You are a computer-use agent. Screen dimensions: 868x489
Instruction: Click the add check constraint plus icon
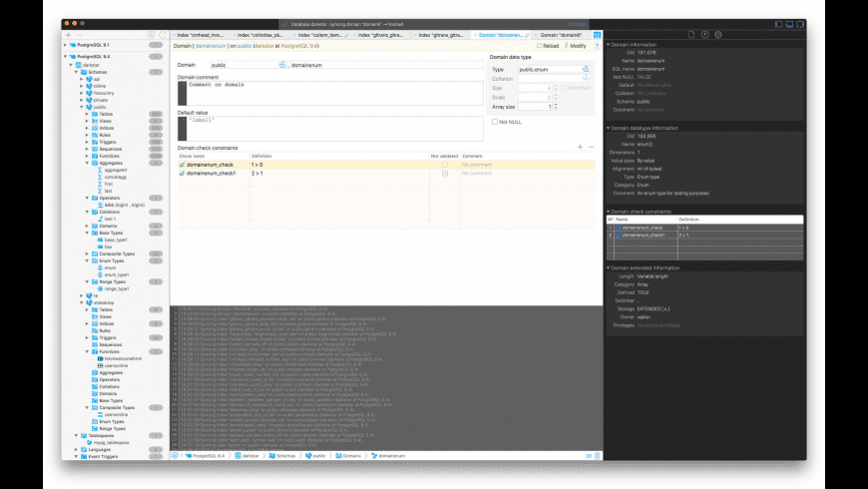[580, 147]
